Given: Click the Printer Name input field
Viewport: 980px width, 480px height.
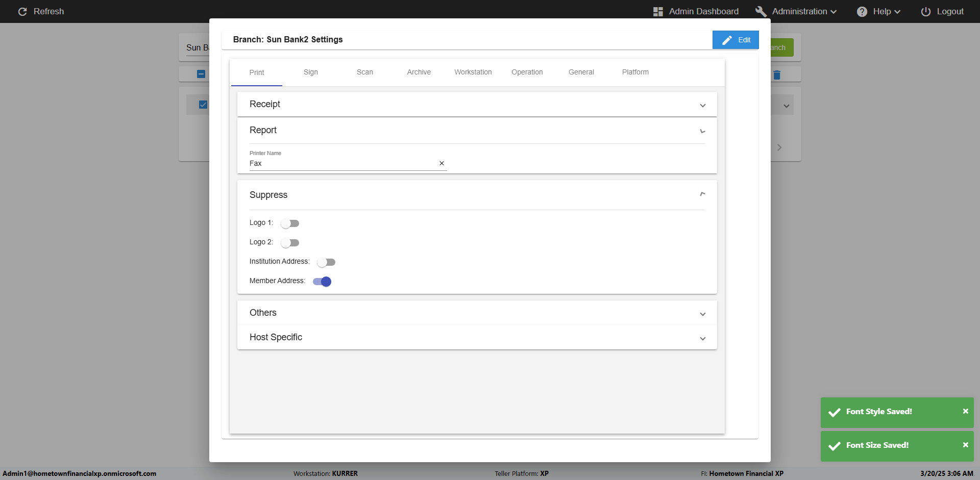Looking at the screenshot, I should tap(342, 163).
